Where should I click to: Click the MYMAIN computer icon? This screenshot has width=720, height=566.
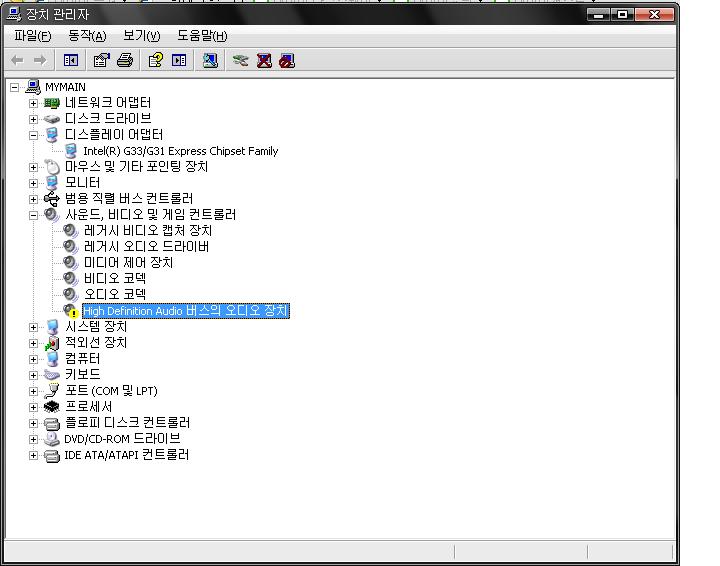click(33, 86)
